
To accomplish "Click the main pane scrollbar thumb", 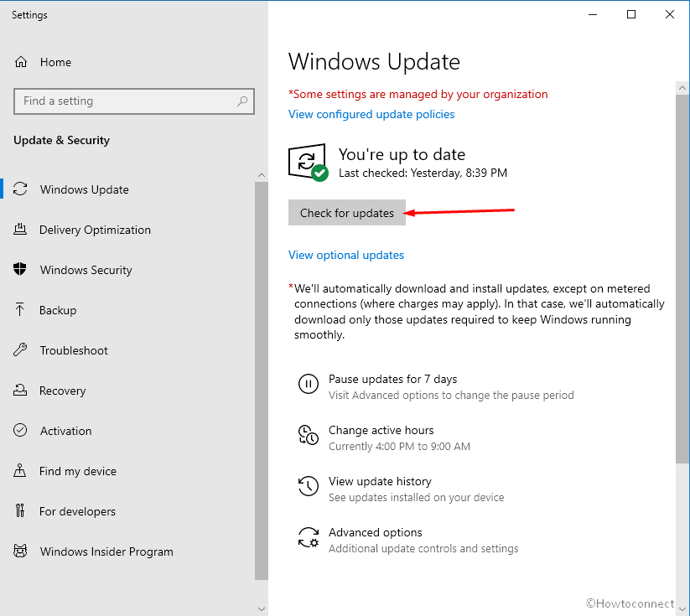I will 682,279.
